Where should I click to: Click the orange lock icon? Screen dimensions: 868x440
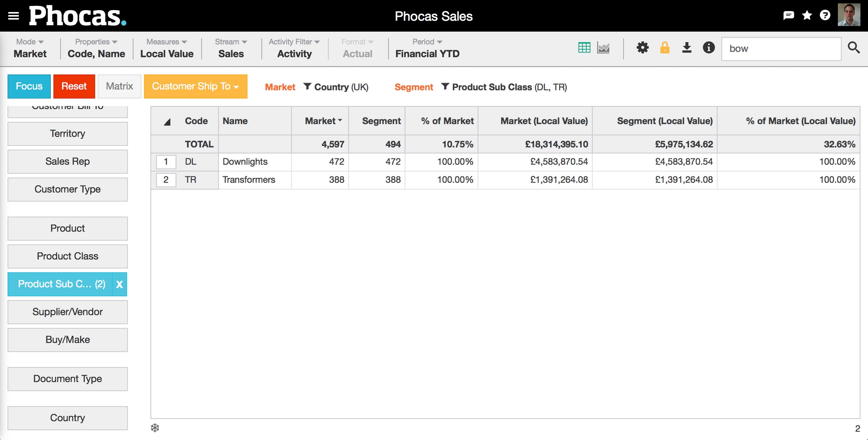pos(665,48)
